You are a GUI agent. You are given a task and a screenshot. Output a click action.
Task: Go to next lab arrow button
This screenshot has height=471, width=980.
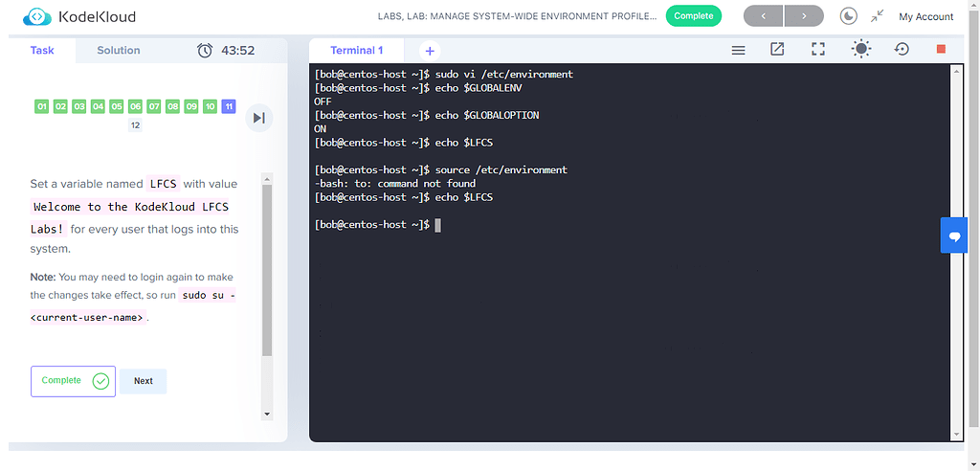point(804,16)
